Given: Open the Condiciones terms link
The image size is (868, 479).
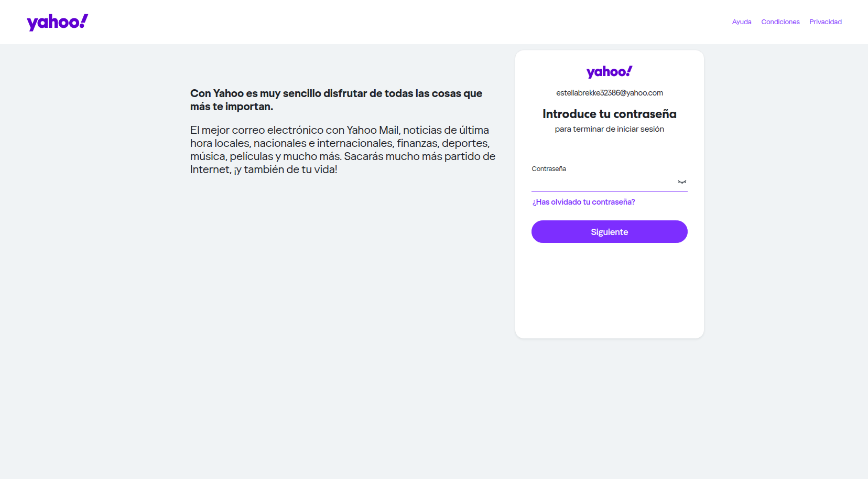Looking at the screenshot, I should tap(780, 22).
